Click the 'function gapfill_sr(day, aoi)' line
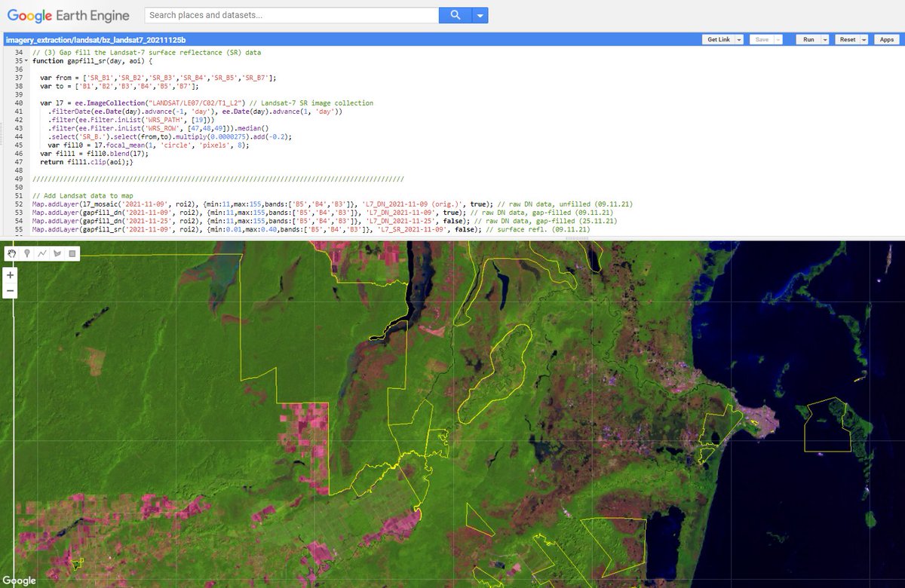 pos(92,60)
